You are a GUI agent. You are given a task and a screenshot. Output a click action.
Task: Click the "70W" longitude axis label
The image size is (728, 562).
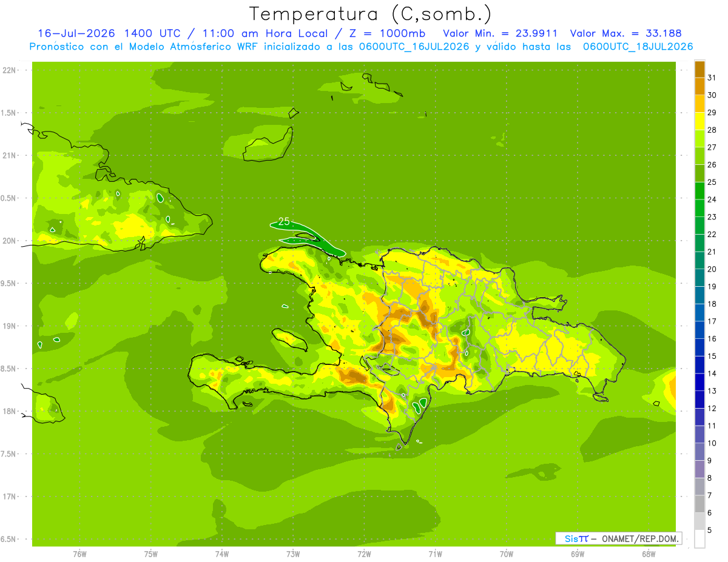coord(507,554)
